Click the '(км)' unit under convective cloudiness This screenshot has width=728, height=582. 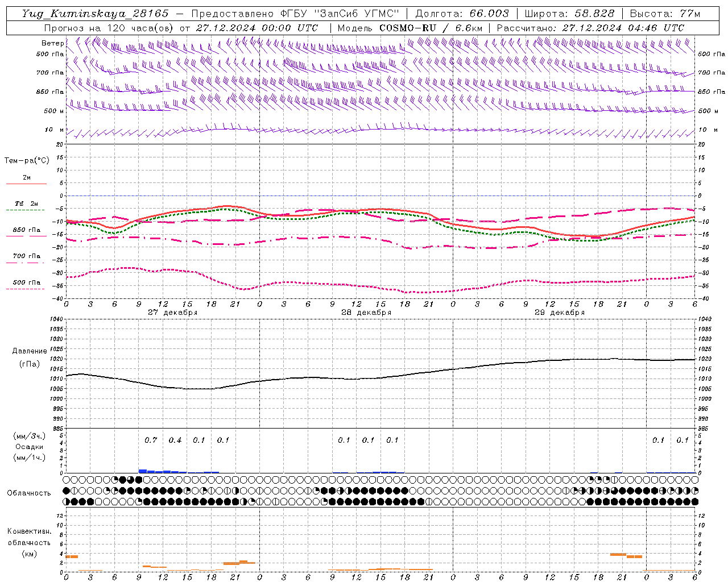(29, 554)
